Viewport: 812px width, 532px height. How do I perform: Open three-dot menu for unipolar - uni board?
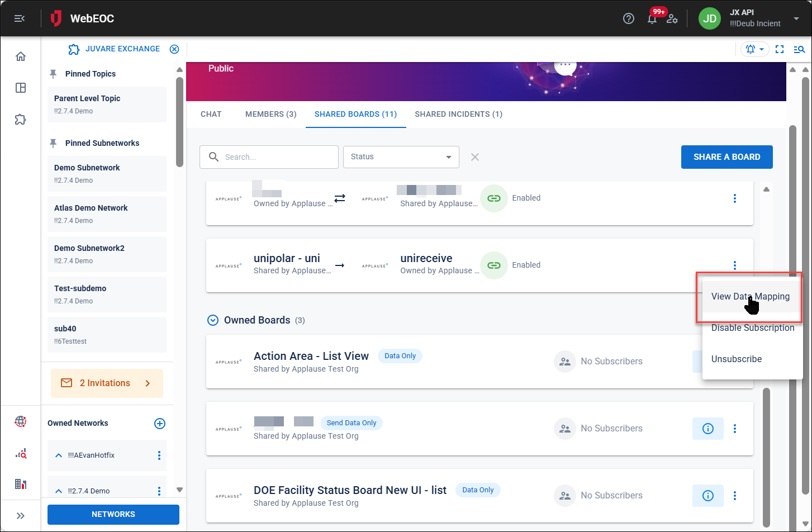pos(735,265)
